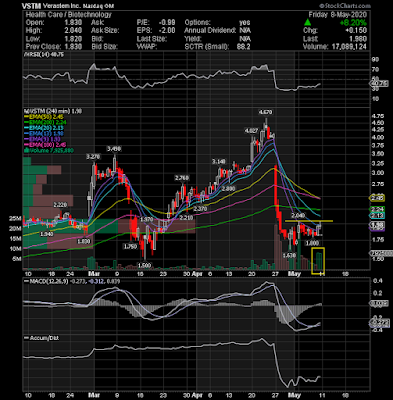The image size is (393, 400).
Task: Click the EMA(50) yellow legend entry
Action: coord(43,117)
